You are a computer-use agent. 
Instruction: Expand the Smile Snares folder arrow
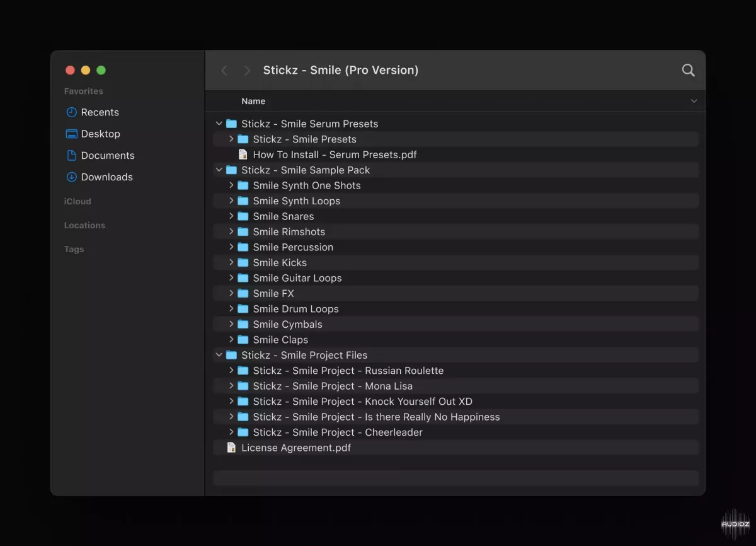tap(231, 216)
